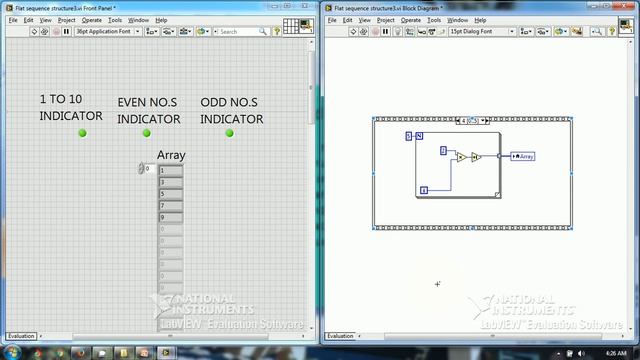
Task: Click the 1 TO 10 INDICATOR LED
Action: coord(82,133)
